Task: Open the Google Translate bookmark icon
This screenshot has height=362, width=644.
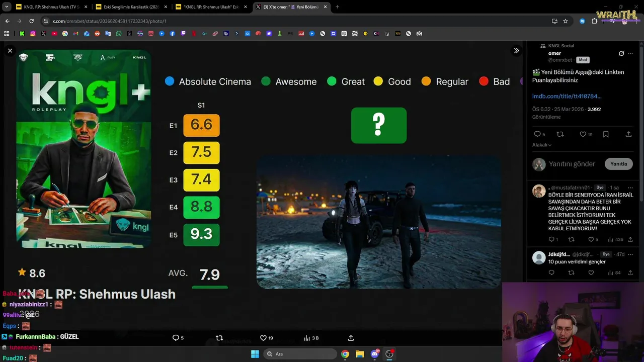Action: point(108,34)
